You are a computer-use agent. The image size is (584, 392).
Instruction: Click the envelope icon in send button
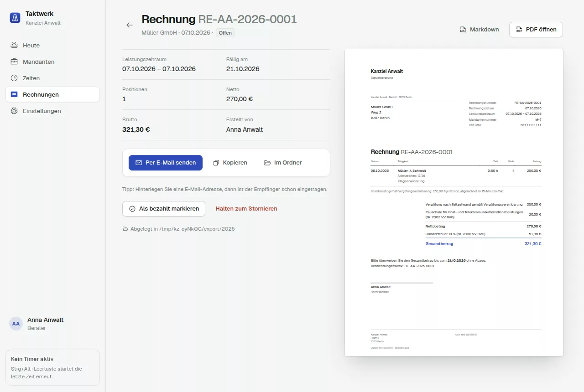[x=139, y=163]
